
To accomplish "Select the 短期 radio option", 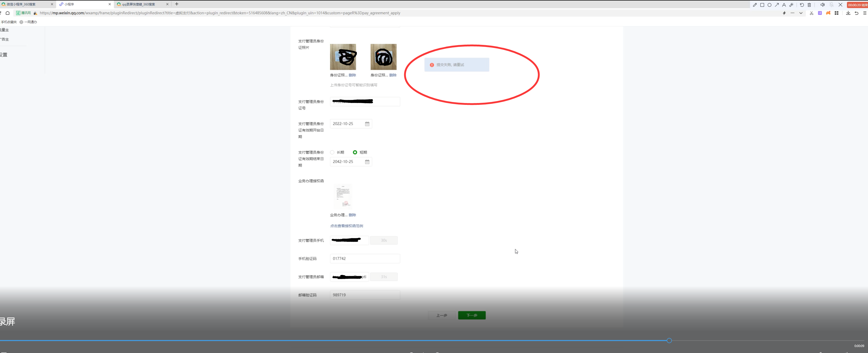I will click(x=355, y=152).
